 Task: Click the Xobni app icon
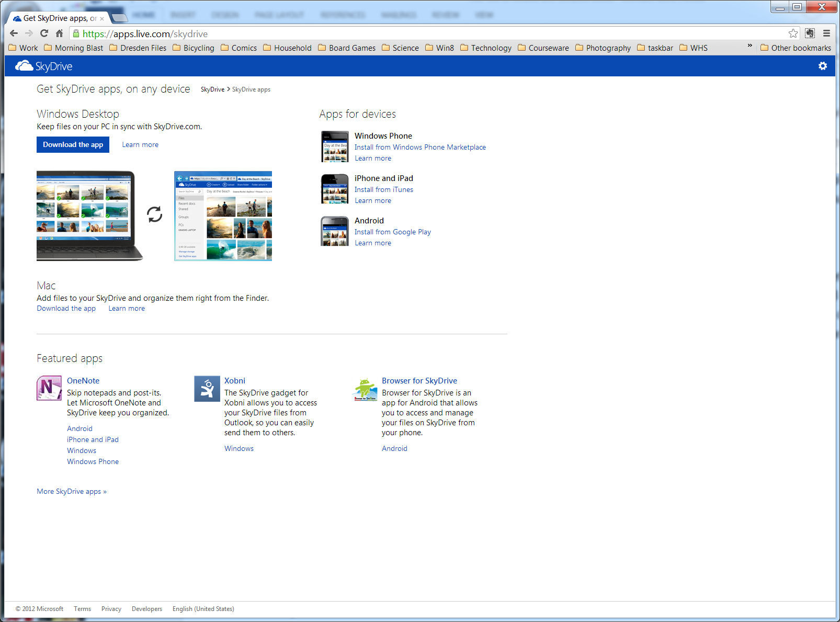click(207, 389)
